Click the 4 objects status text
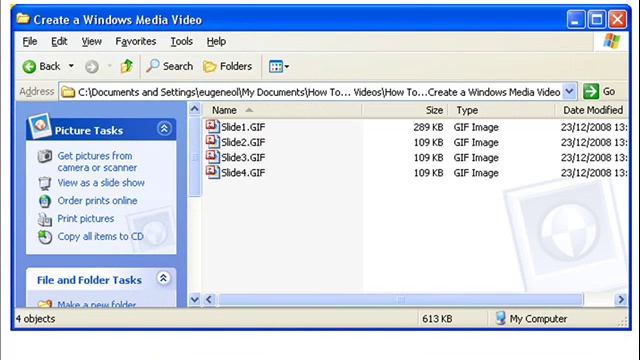The image size is (640, 360). [36, 319]
